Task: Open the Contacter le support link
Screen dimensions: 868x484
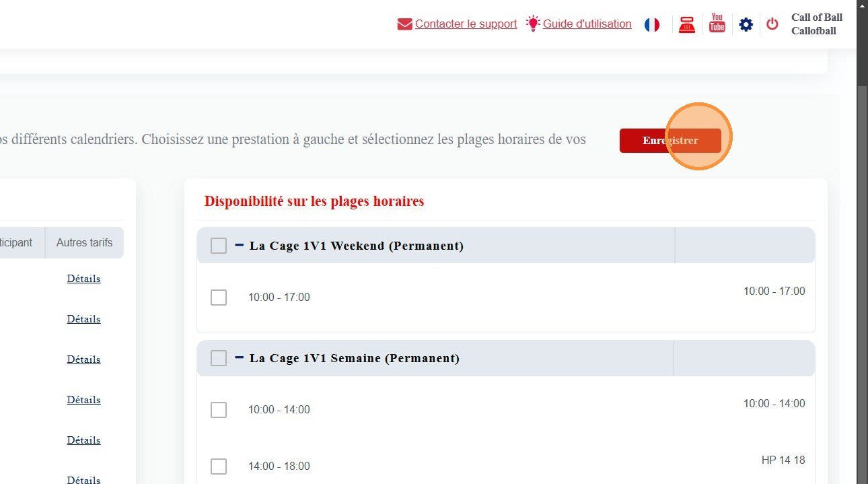Action: coord(466,24)
